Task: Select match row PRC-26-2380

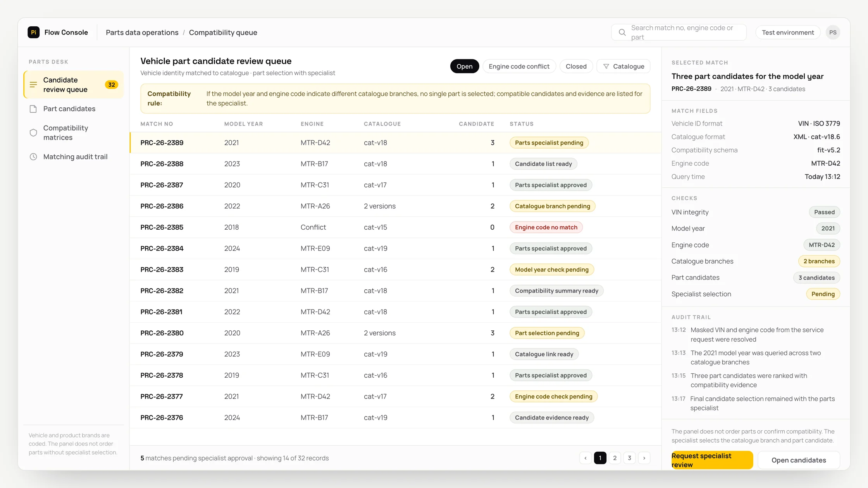Action: click(x=395, y=333)
